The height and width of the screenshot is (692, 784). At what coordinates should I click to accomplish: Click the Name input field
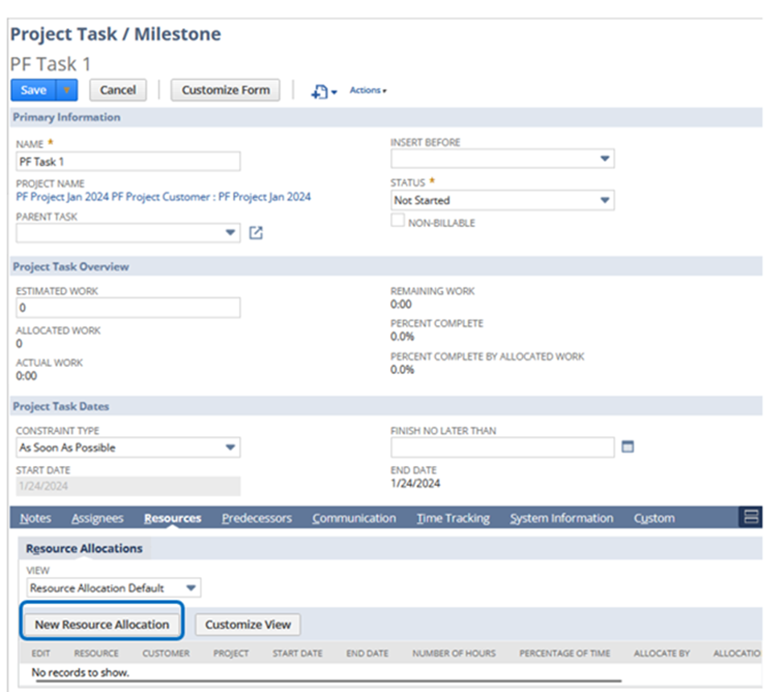(x=128, y=162)
